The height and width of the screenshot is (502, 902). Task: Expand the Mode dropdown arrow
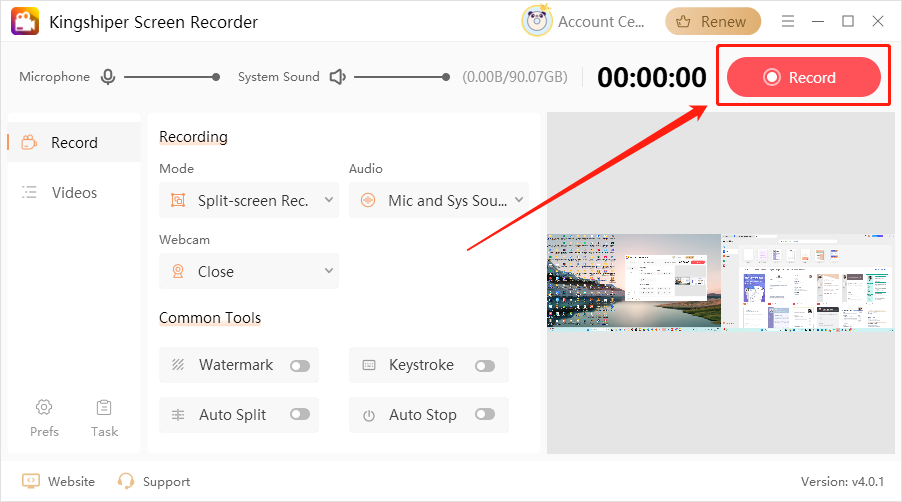[329, 200]
